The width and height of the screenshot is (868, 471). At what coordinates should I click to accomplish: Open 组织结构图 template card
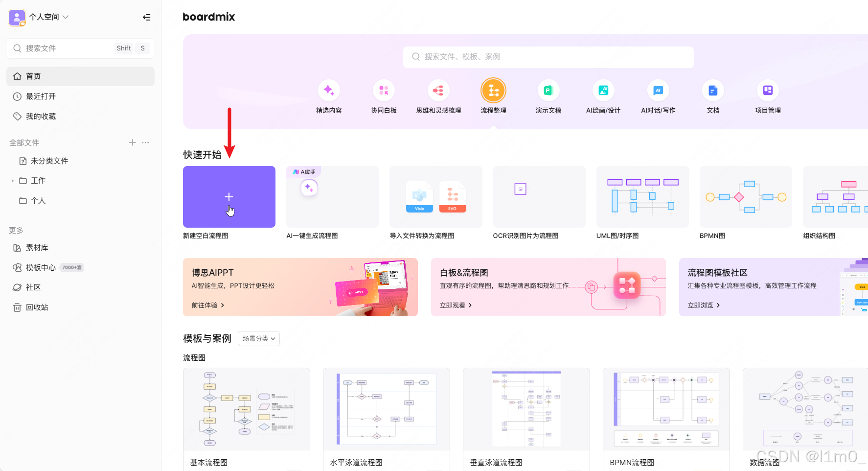click(836, 197)
